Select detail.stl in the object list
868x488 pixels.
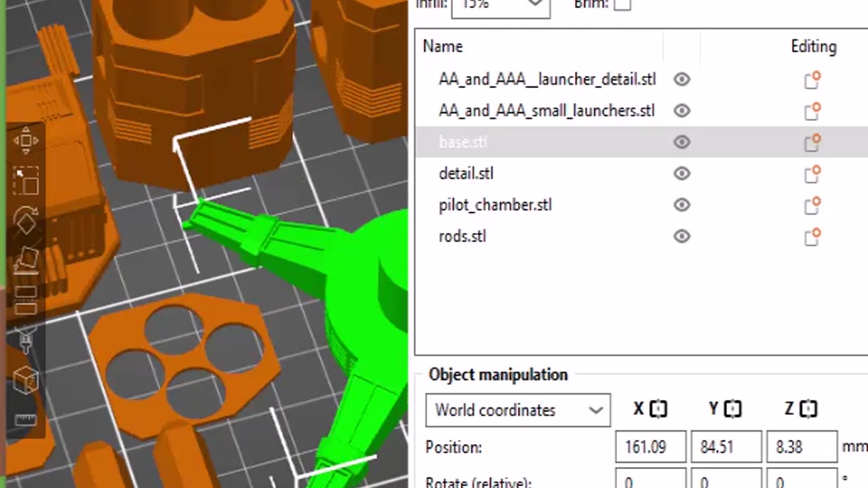(x=466, y=174)
